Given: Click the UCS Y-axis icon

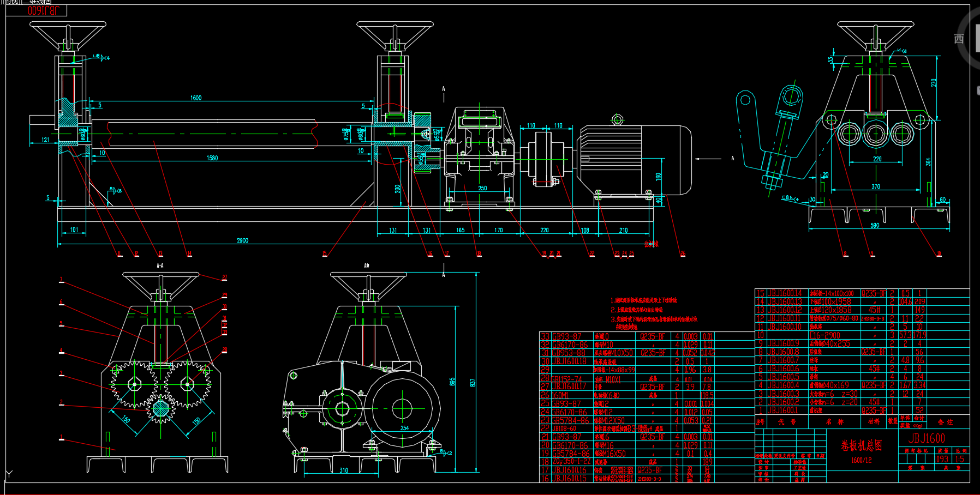Looking at the screenshot, I should 9,474.
